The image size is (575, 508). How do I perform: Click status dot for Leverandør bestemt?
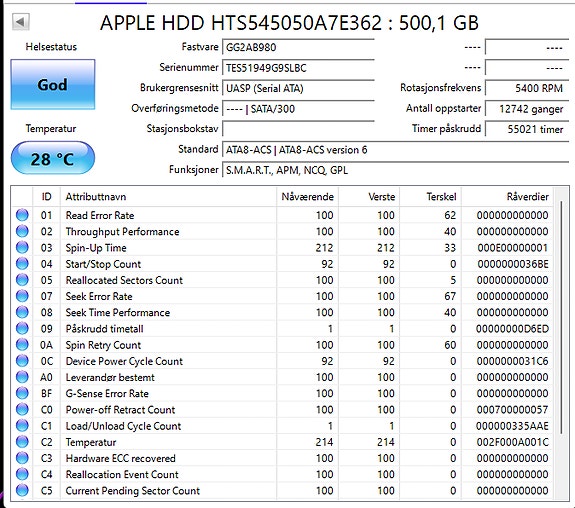(x=22, y=377)
